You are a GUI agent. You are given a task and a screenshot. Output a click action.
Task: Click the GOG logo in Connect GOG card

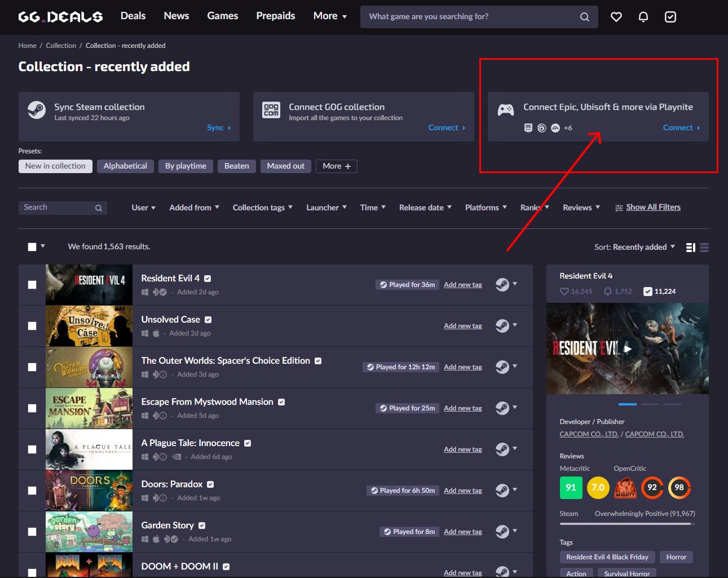point(271,109)
